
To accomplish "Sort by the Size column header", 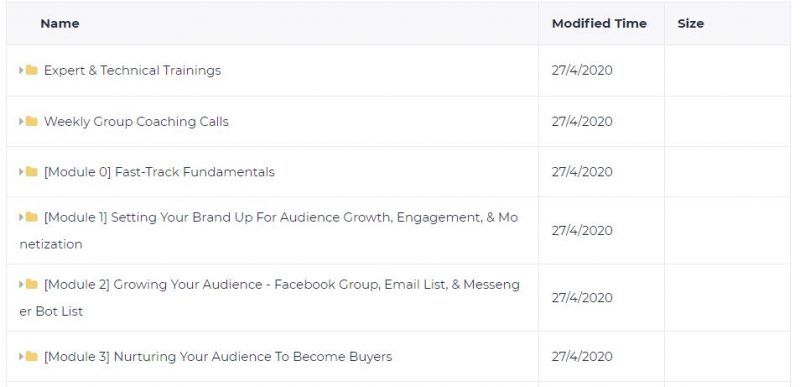I will point(690,23).
